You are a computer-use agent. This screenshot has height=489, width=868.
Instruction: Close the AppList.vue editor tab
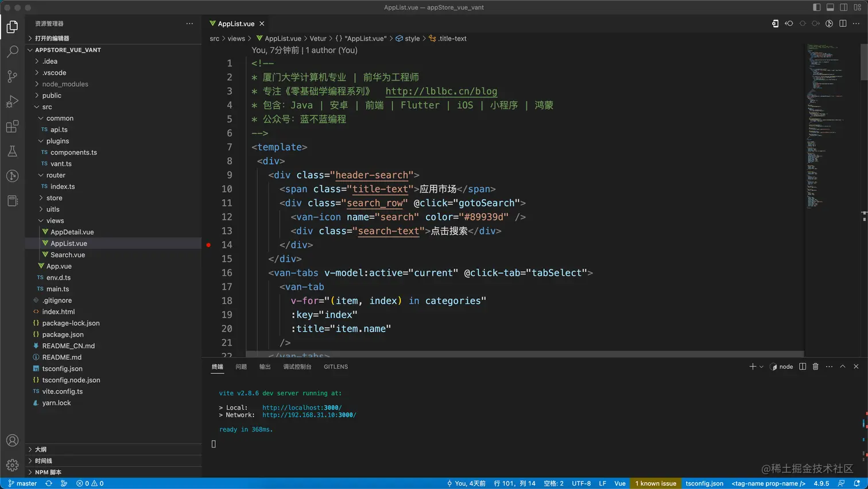tap(262, 24)
